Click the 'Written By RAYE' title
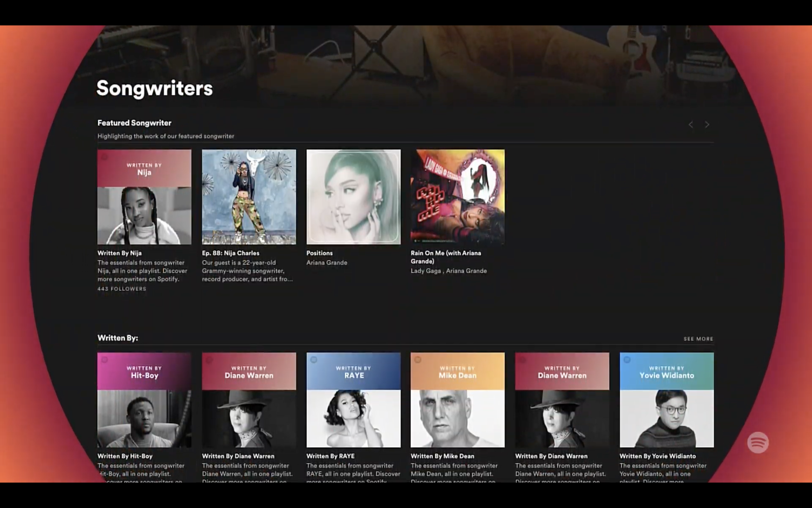Screen dimensions: 812x508 click(330, 456)
